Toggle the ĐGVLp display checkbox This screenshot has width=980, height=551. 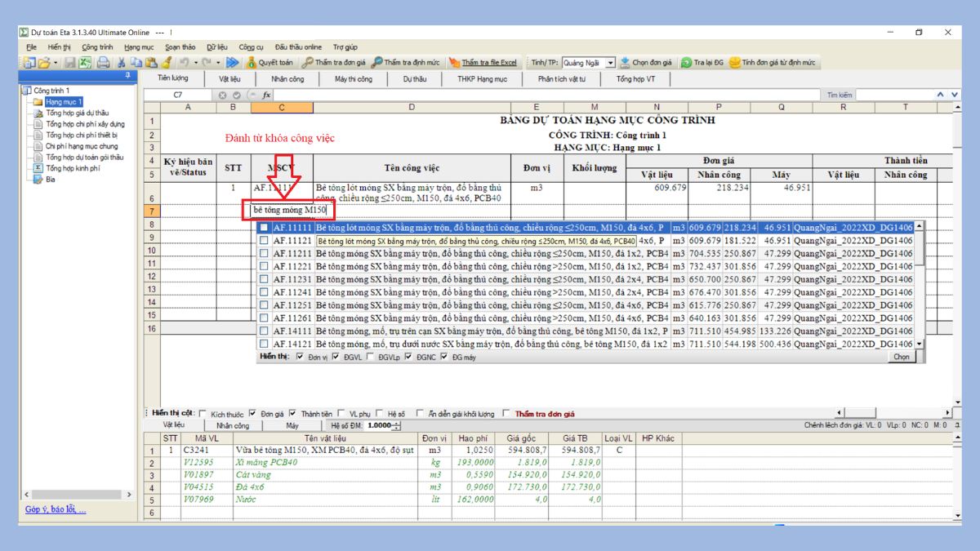[372, 357]
